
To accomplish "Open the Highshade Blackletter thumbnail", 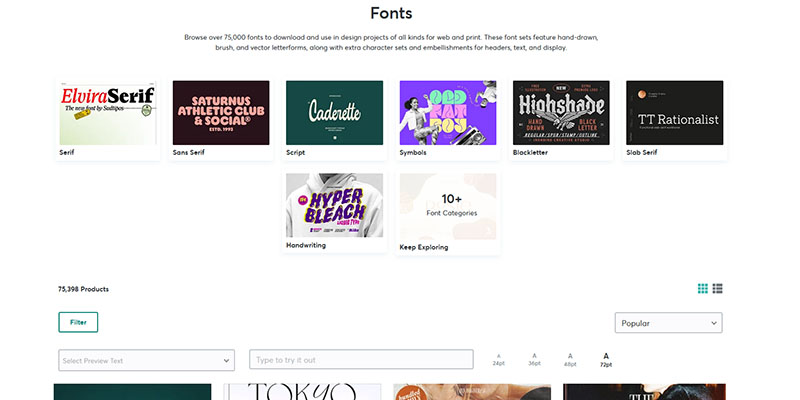I will (561, 113).
